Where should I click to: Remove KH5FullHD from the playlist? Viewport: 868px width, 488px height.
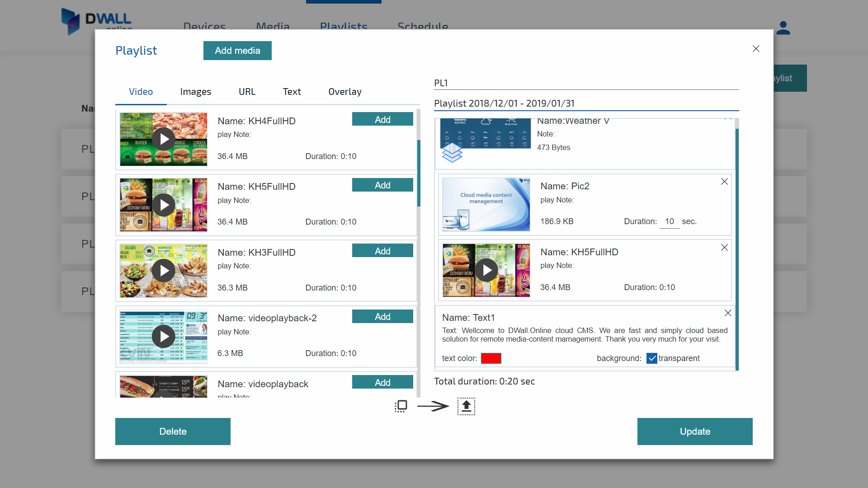click(724, 248)
